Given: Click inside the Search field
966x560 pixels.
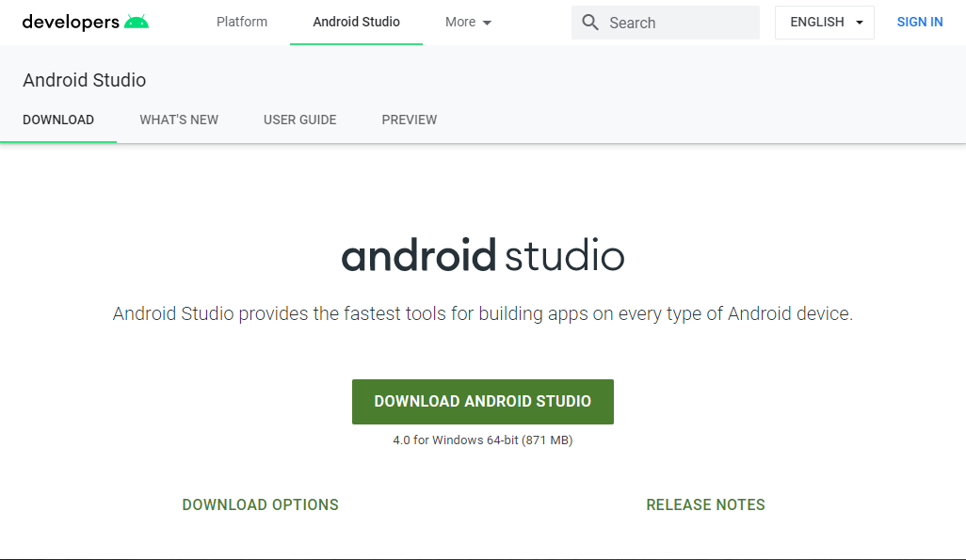Looking at the screenshot, I should coord(666,23).
